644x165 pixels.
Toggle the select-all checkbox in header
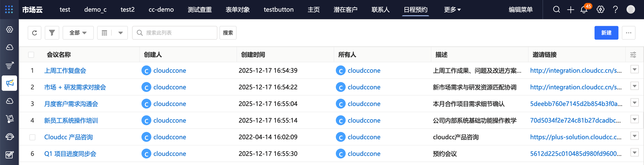[31, 55]
